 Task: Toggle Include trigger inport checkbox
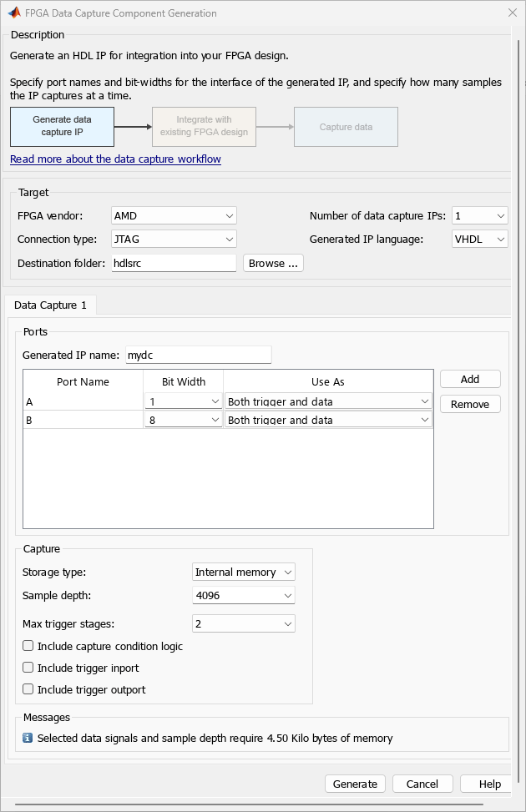[28, 668]
